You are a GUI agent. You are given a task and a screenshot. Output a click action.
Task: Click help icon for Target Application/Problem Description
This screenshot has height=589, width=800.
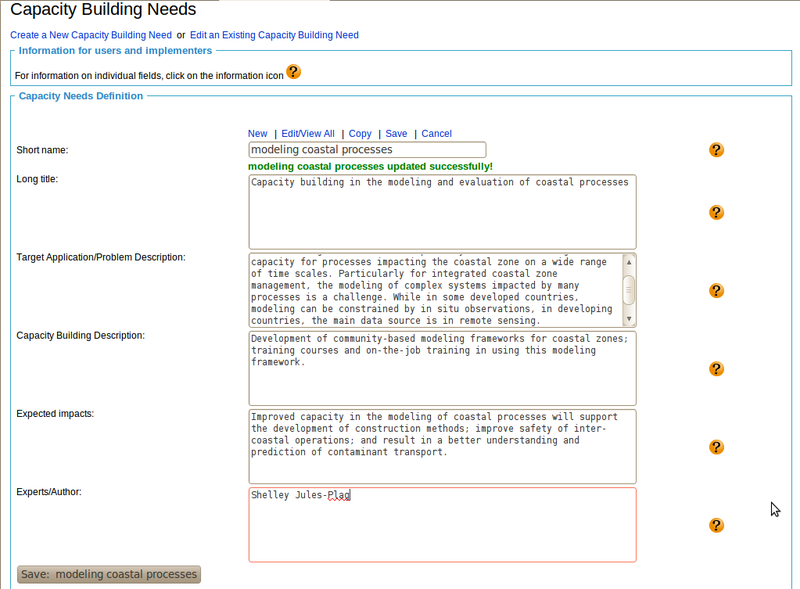[716, 291]
